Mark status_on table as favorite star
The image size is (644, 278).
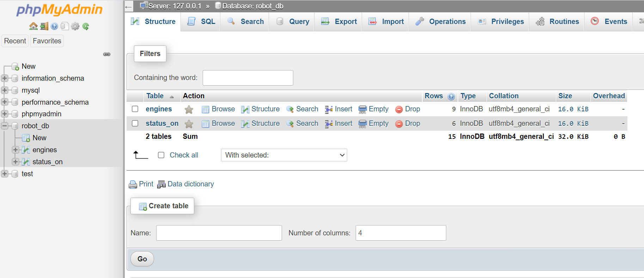click(189, 124)
